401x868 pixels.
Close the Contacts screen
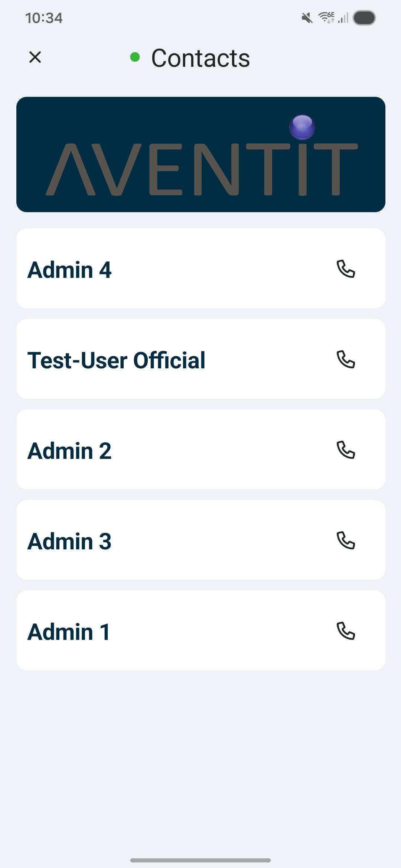click(x=35, y=57)
